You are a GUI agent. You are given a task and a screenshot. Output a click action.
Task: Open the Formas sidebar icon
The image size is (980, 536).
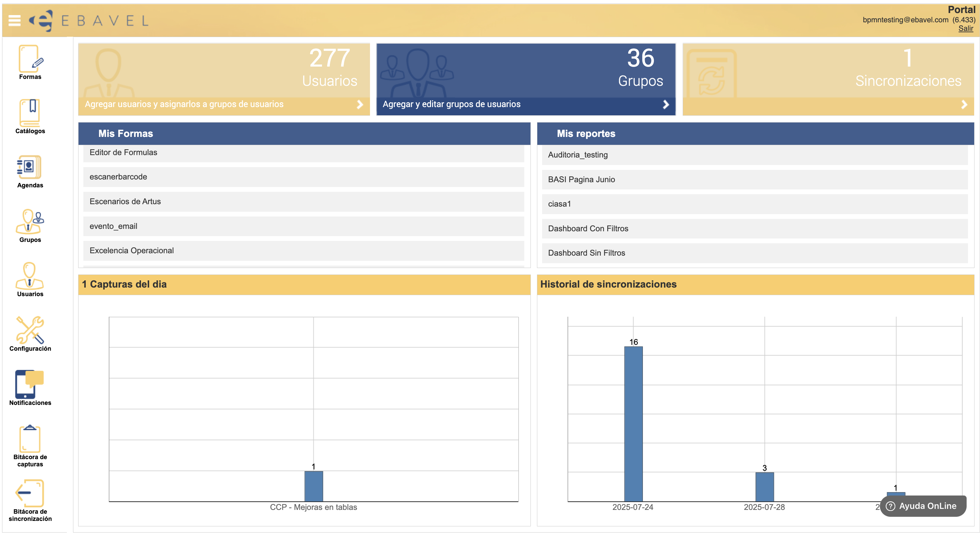[30, 59]
